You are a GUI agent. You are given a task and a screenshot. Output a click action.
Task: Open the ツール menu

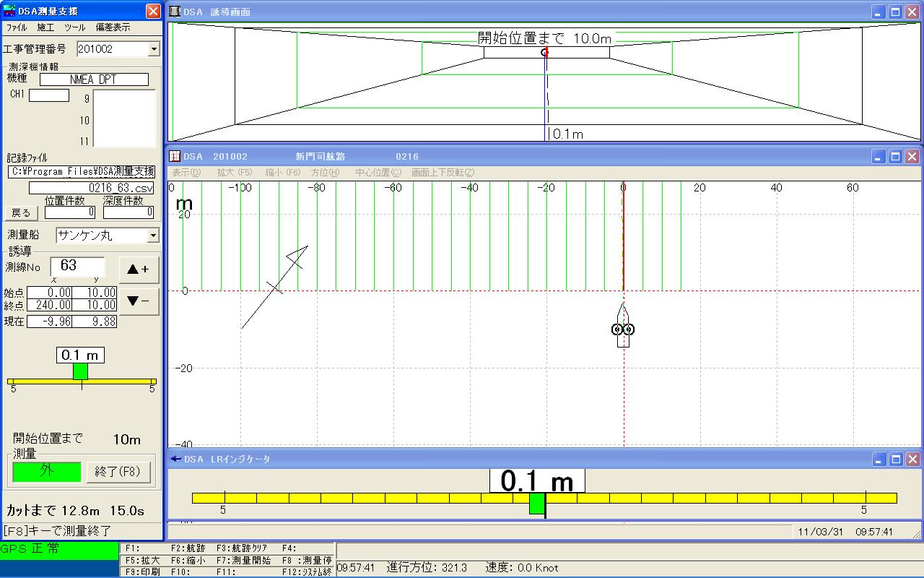pyautogui.click(x=74, y=27)
